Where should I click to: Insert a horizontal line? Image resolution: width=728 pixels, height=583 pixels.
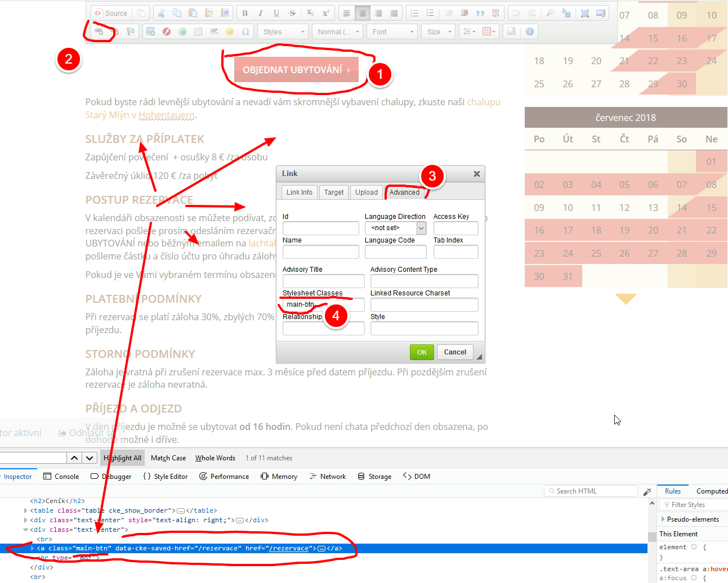pos(213,32)
